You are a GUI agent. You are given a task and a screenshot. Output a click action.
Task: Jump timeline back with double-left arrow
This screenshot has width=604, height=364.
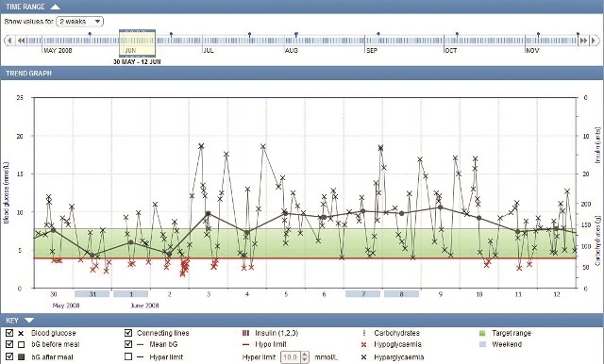point(21,40)
